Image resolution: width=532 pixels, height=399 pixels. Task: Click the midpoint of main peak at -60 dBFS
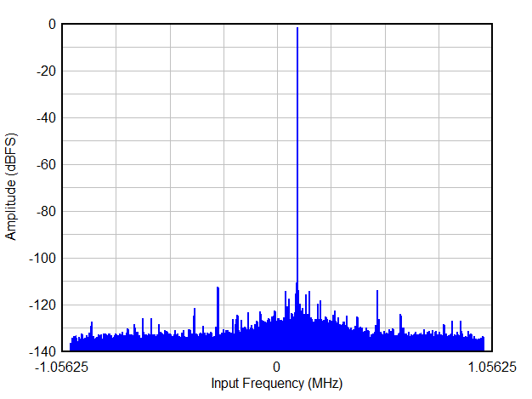(x=297, y=165)
